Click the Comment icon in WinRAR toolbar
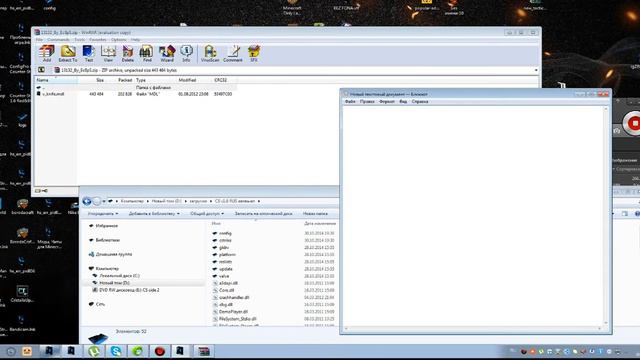 click(x=233, y=53)
